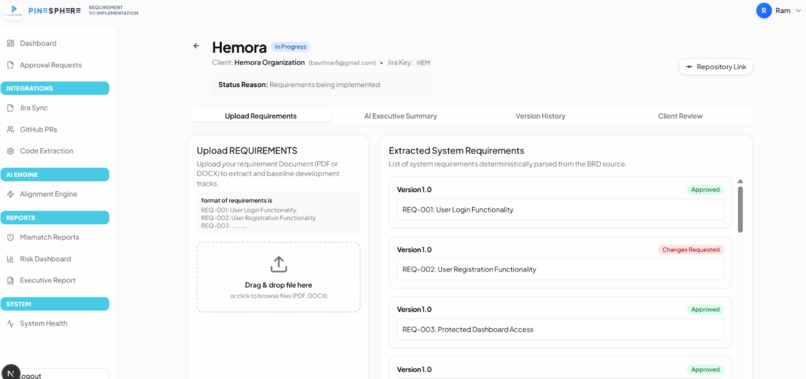This screenshot has height=379, width=806.
Task: Click the HEM Jira key badge
Action: tap(423, 63)
